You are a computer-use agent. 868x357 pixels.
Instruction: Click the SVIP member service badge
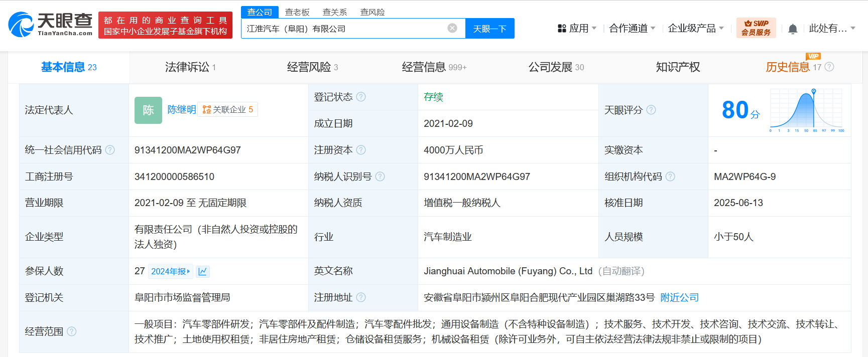coord(756,28)
